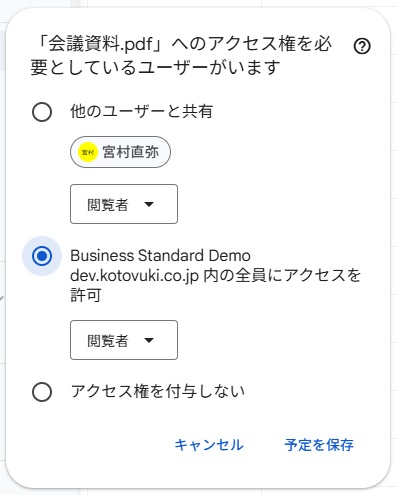Click the キャンセル button
The height and width of the screenshot is (495, 397).
tap(209, 445)
